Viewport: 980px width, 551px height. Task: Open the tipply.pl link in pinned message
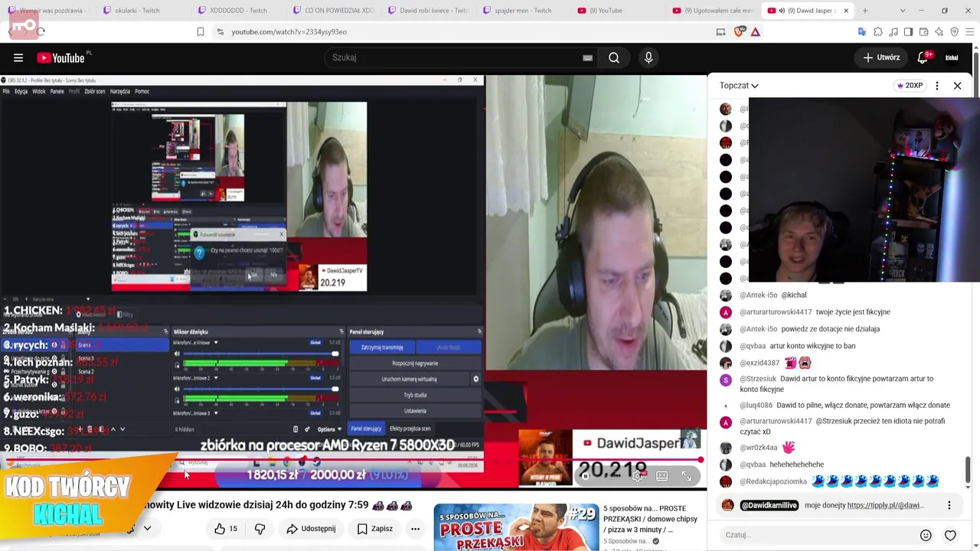pyautogui.click(x=885, y=505)
